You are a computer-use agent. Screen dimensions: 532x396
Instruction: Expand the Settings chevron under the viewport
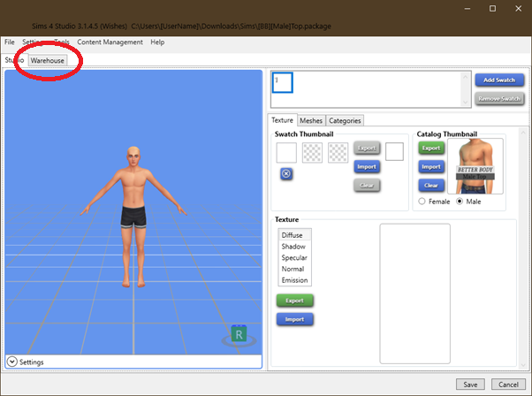click(11, 362)
